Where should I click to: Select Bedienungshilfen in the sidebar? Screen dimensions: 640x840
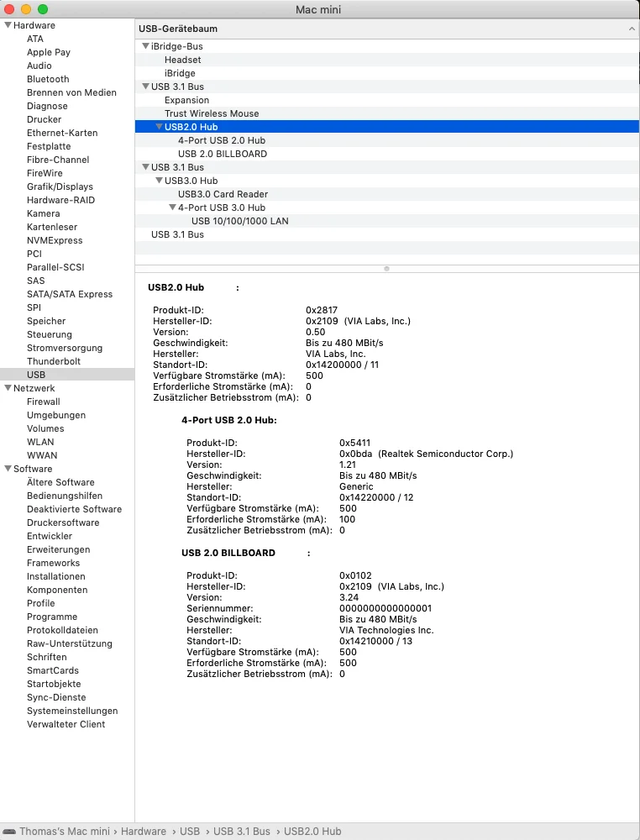point(65,496)
